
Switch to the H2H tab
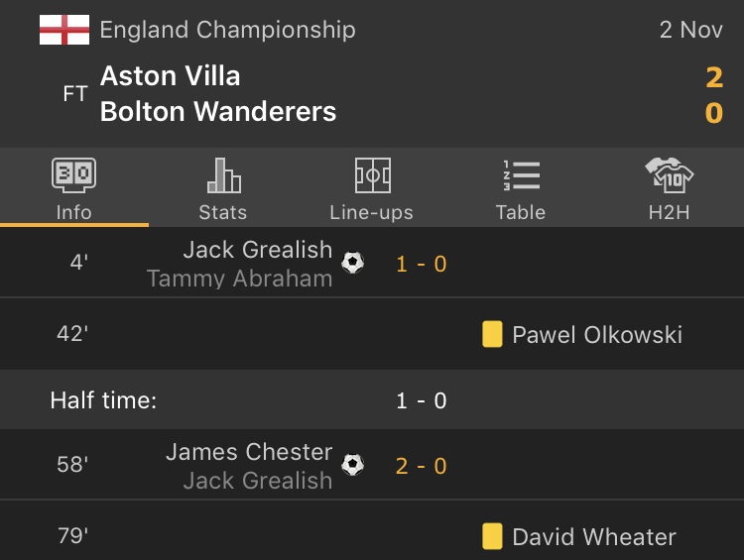point(670,211)
